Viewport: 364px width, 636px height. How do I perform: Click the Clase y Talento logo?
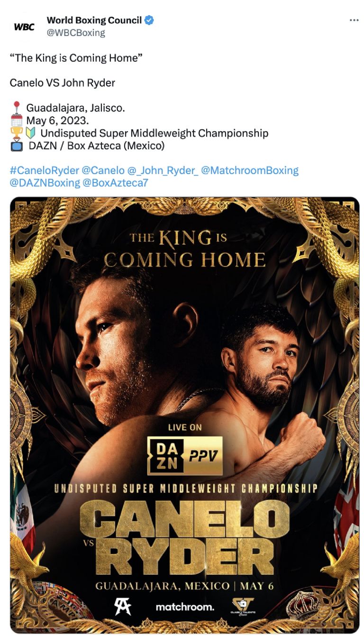click(x=243, y=606)
